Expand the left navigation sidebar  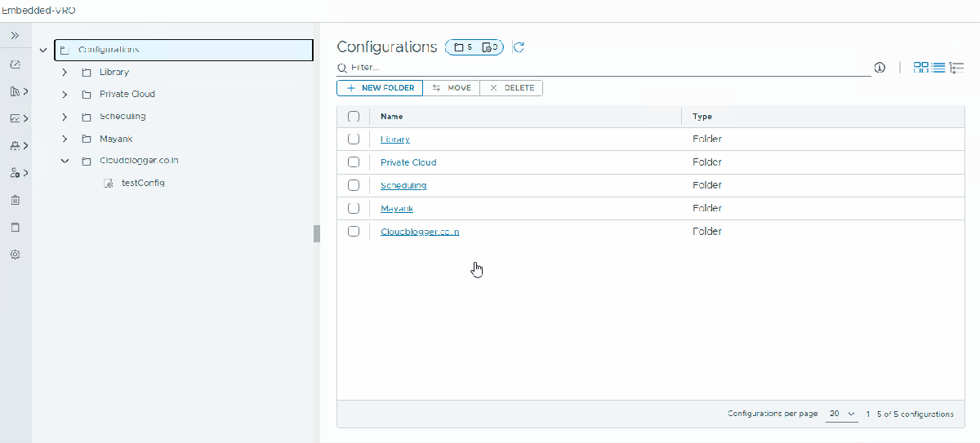[15, 36]
